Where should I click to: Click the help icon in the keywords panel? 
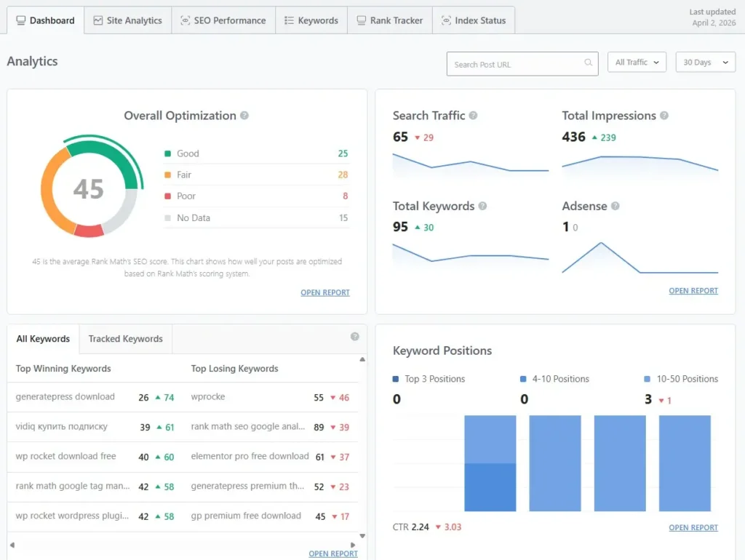(x=355, y=337)
